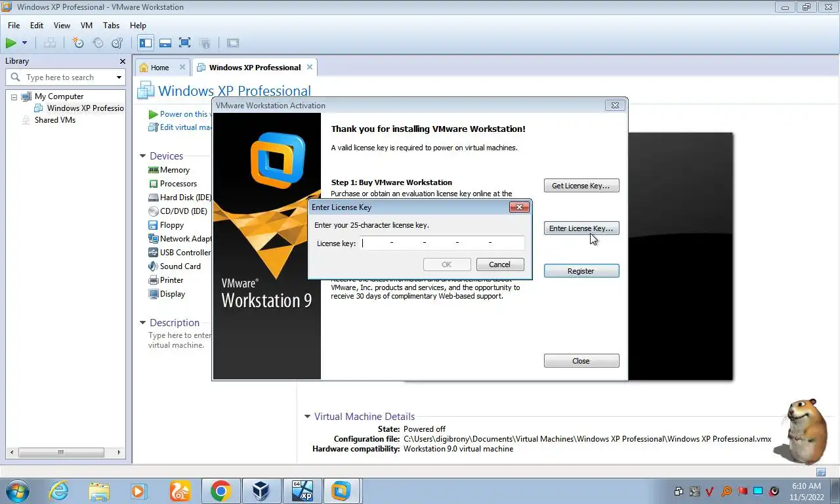Click the green Power On play icon

click(10, 43)
